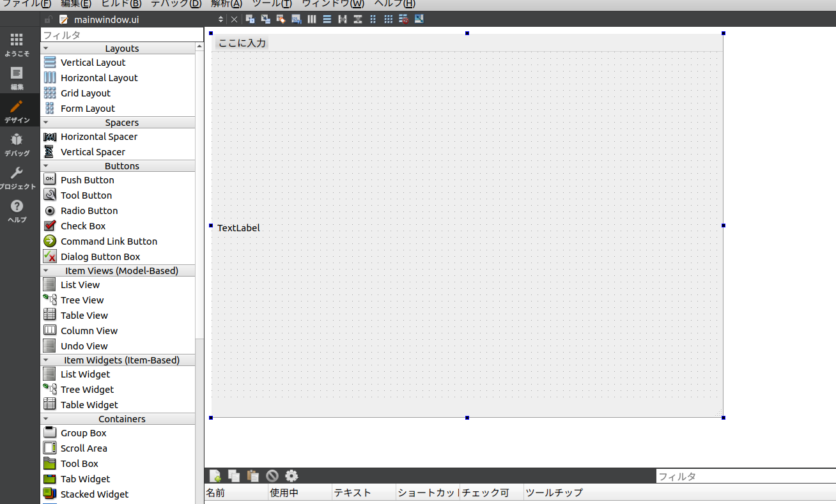Image resolution: width=836 pixels, height=504 pixels.
Task: Open ヘルプ from the left sidebar
Action: tap(16, 211)
